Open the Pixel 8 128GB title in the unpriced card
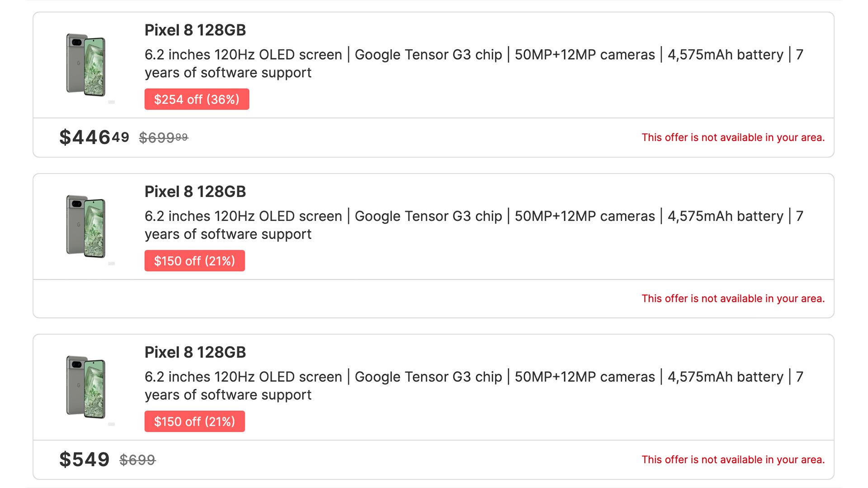Viewport: 868px width, 488px height. click(195, 192)
